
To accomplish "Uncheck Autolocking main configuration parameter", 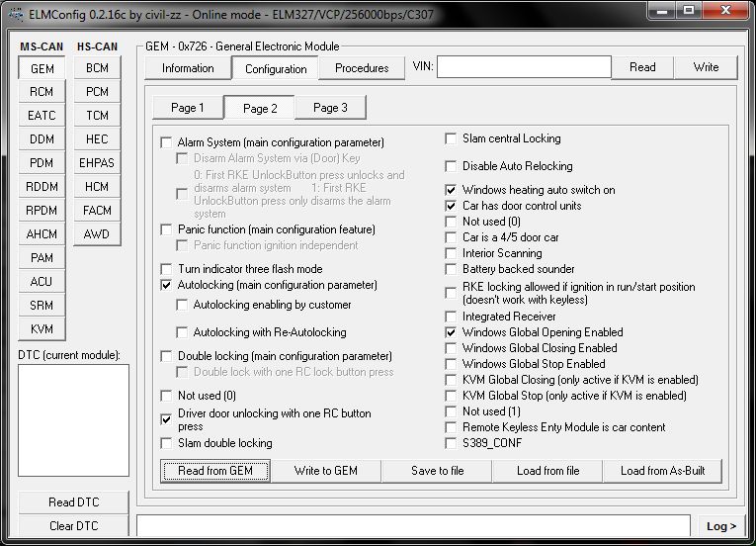I will click(166, 285).
